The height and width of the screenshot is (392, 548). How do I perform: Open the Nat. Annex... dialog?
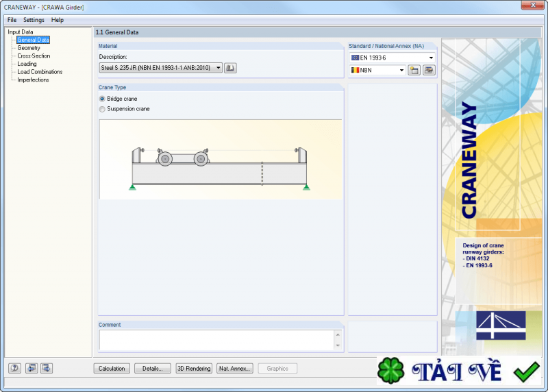(234, 368)
